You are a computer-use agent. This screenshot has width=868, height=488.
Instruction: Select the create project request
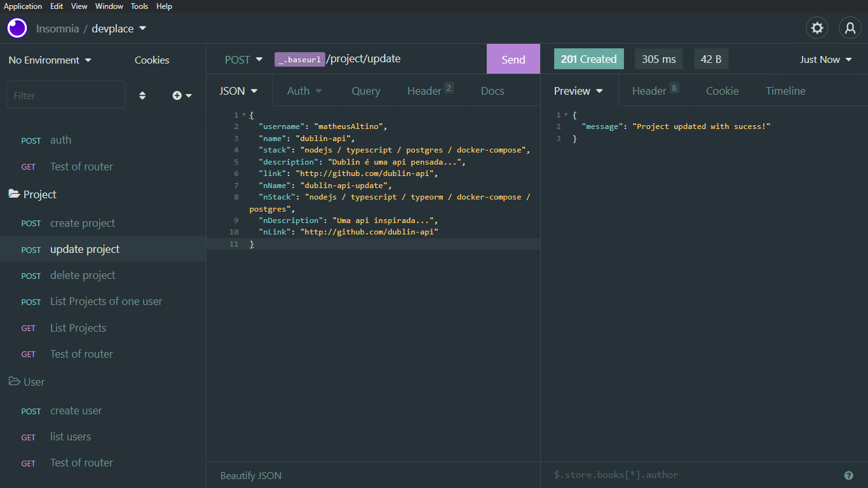pos(103,223)
